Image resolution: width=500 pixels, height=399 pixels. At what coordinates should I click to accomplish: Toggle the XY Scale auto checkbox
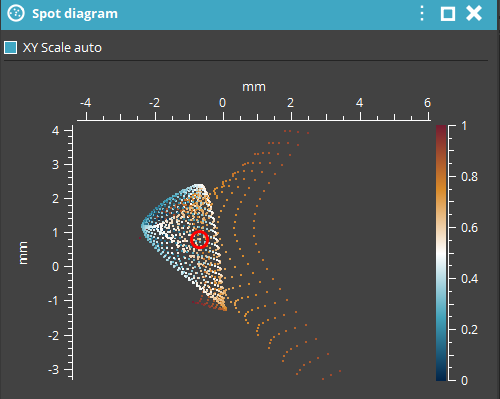(11, 48)
